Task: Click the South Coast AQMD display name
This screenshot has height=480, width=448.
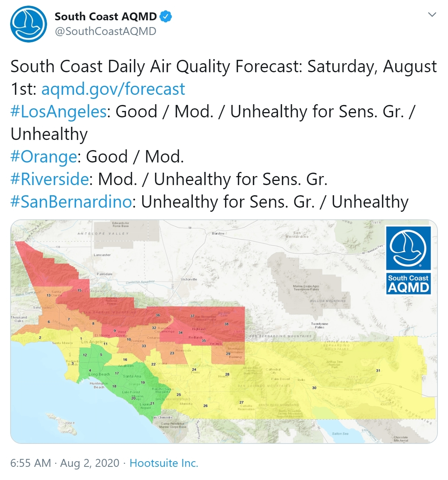Action: pyautogui.click(x=106, y=17)
